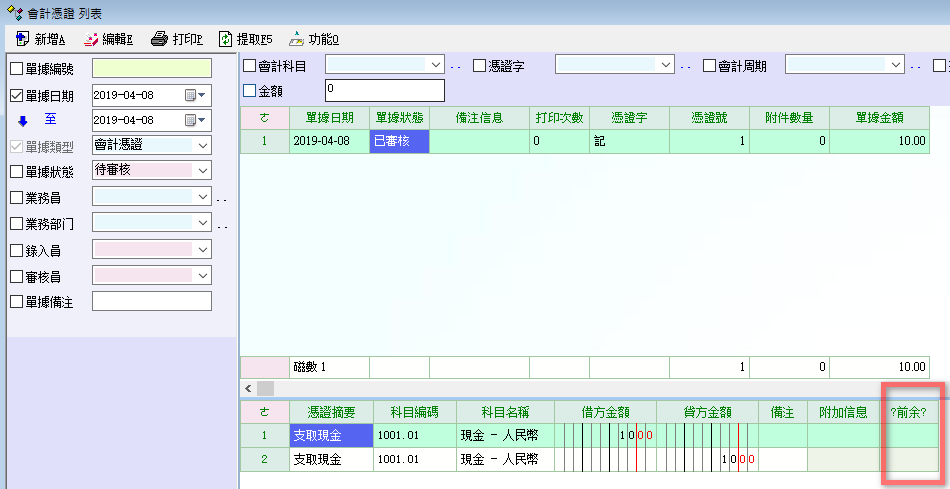Click the 單據日期 column header
950x489 pixels.
(329, 117)
